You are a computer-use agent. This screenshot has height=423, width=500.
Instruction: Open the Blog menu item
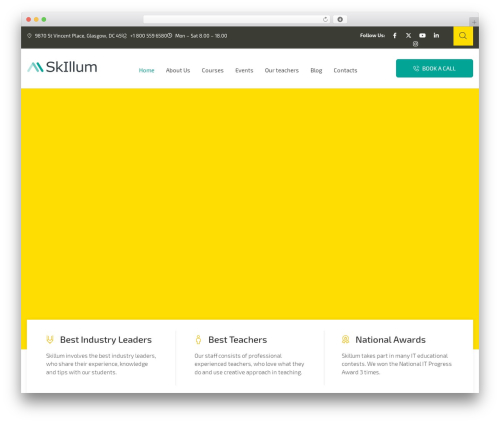[x=316, y=70]
